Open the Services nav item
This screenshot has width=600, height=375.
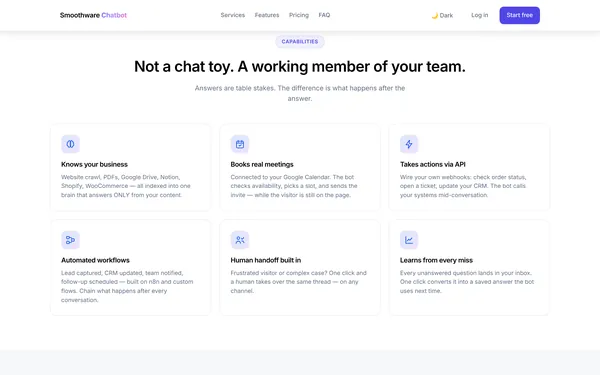(233, 15)
